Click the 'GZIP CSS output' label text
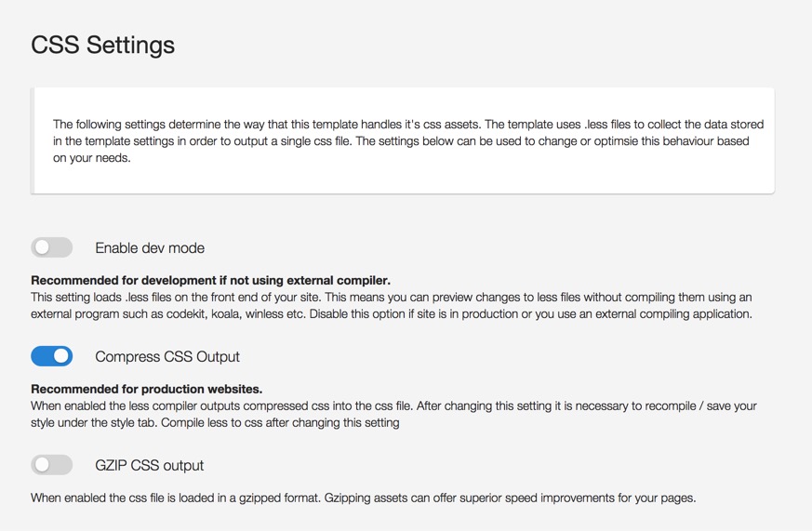This screenshot has width=812, height=531. pyautogui.click(x=149, y=466)
